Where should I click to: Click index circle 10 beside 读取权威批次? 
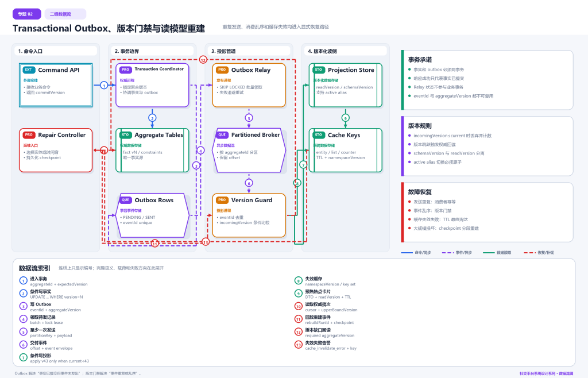pyautogui.click(x=299, y=306)
